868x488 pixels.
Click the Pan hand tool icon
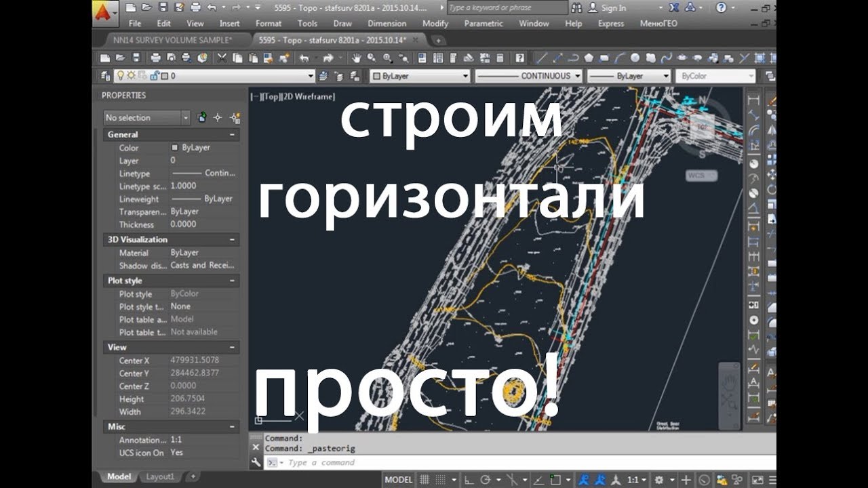click(356, 58)
